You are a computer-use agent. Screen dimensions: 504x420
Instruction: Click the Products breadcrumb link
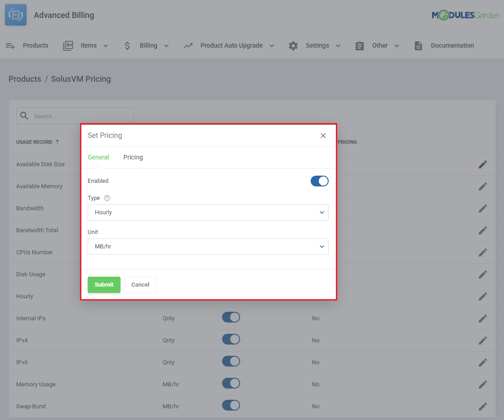click(x=25, y=79)
